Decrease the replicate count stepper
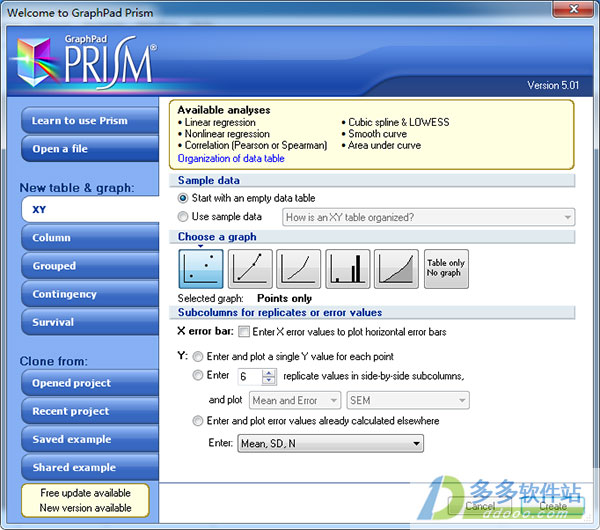This screenshot has width=600, height=530. tap(269, 380)
